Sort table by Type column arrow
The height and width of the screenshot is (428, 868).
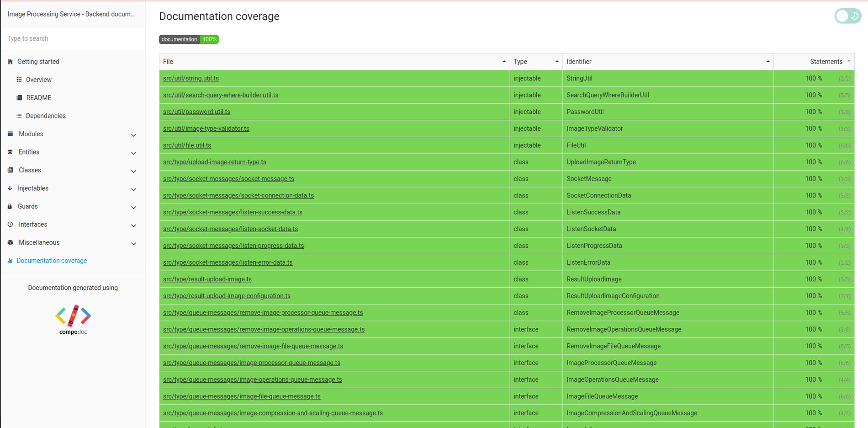[557, 61]
